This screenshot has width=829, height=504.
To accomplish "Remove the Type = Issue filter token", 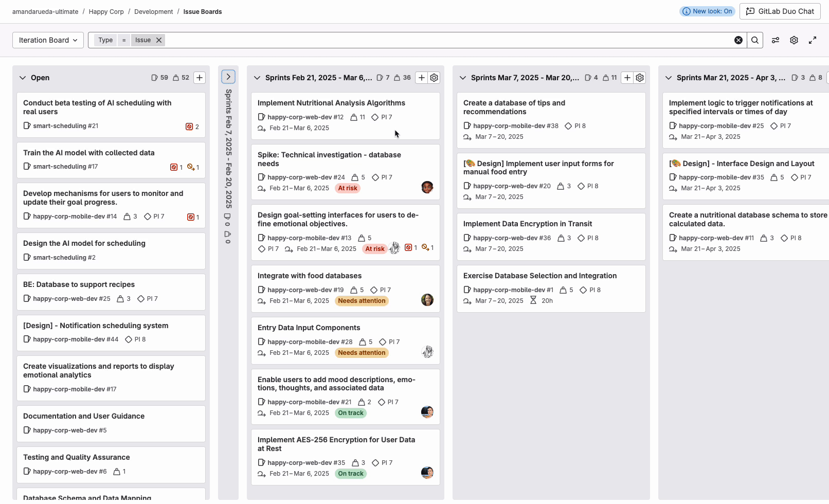I will 159,40.
